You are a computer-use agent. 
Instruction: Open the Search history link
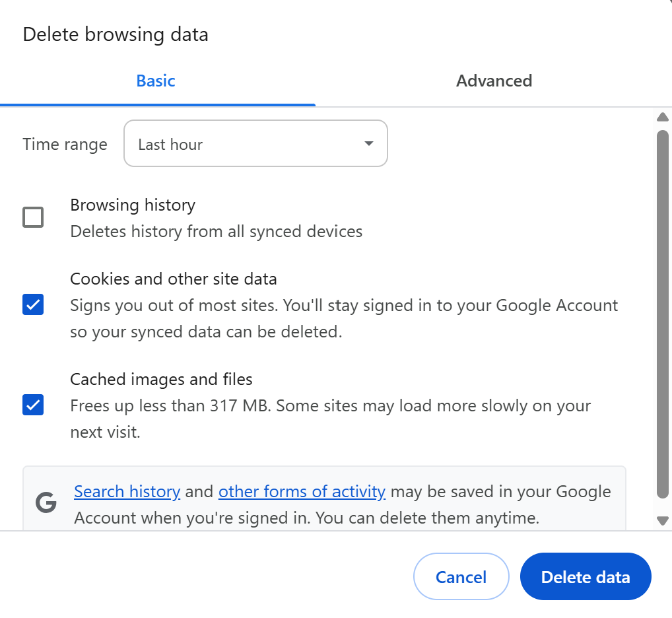pyautogui.click(x=127, y=492)
